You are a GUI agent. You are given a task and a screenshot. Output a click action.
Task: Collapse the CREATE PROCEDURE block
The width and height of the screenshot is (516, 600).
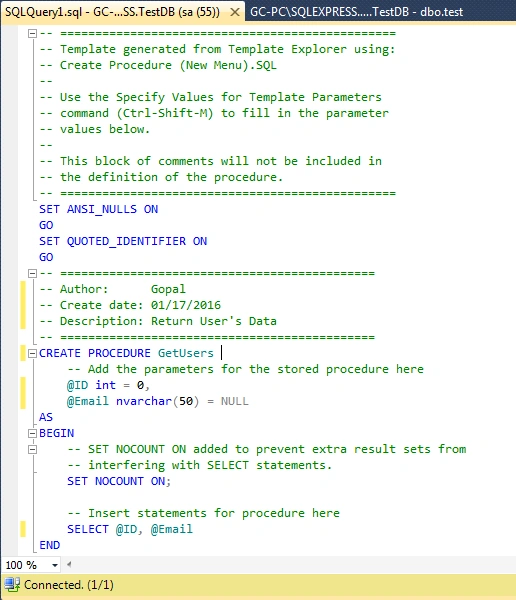coord(33,353)
